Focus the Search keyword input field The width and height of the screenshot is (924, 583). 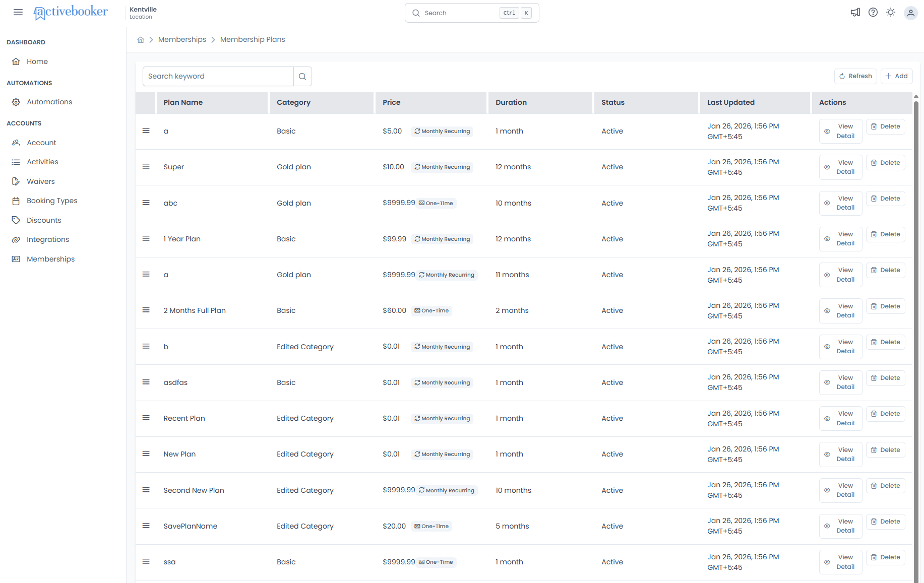[218, 77]
